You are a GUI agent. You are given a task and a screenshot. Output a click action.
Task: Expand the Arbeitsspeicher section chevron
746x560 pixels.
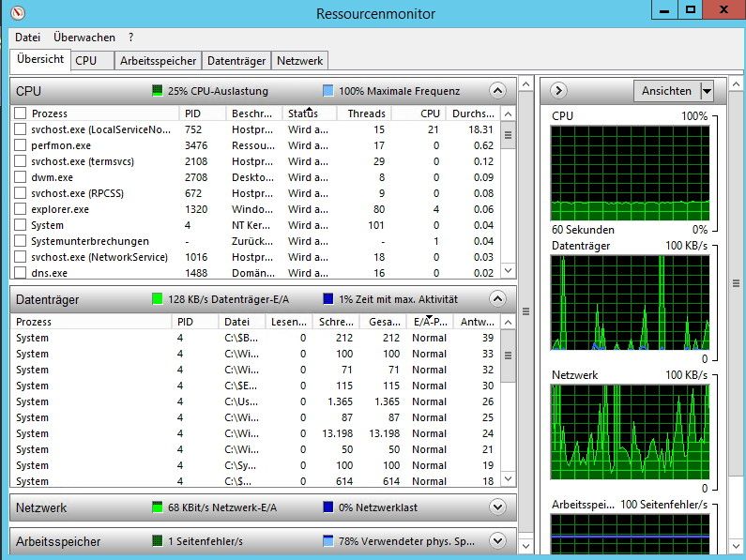pos(497,540)
